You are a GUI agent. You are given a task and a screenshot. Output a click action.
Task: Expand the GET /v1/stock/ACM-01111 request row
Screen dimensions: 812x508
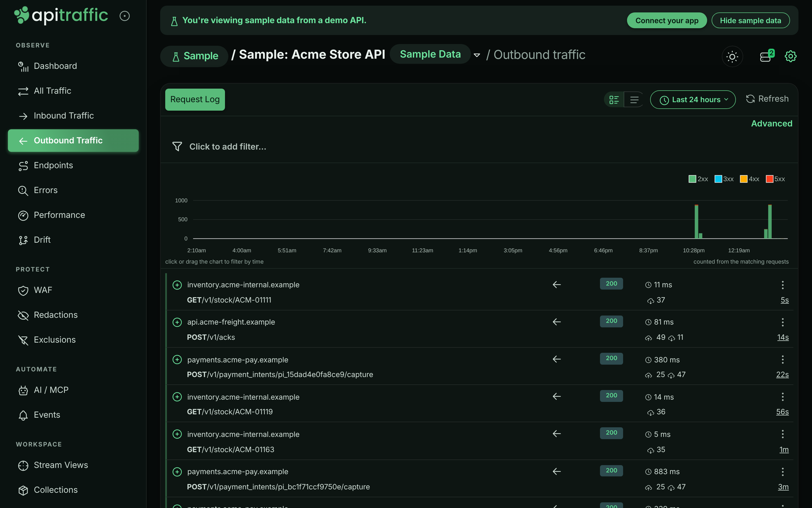click(177, 285)
